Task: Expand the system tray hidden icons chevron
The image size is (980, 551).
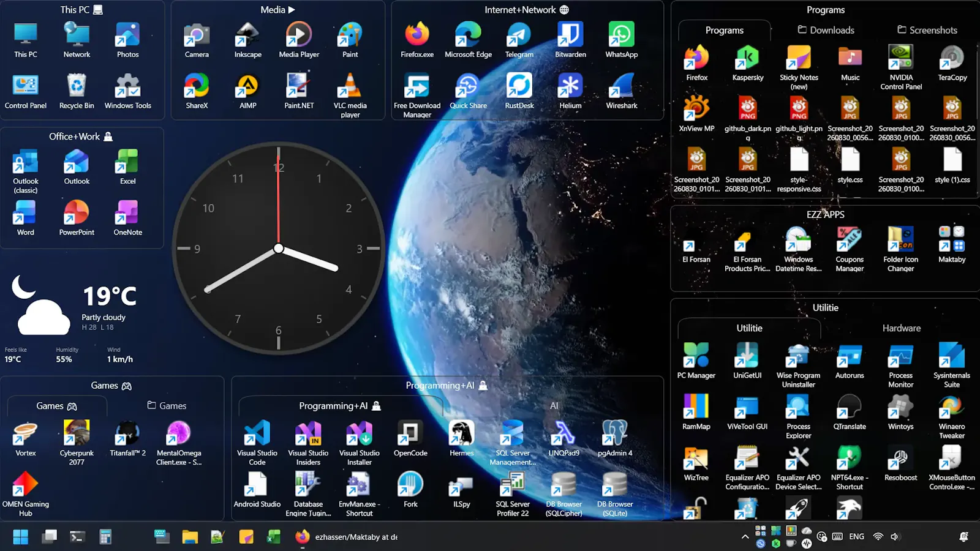Action: click(745, 537)
